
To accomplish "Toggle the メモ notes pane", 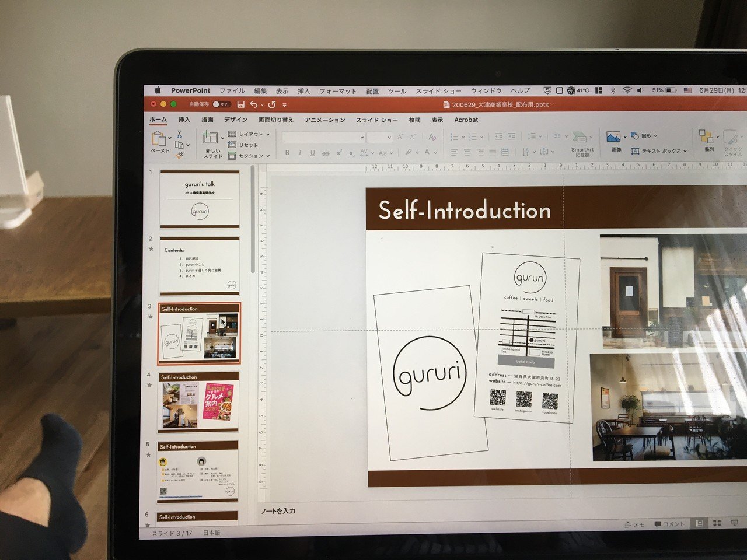I will [634, 524].
